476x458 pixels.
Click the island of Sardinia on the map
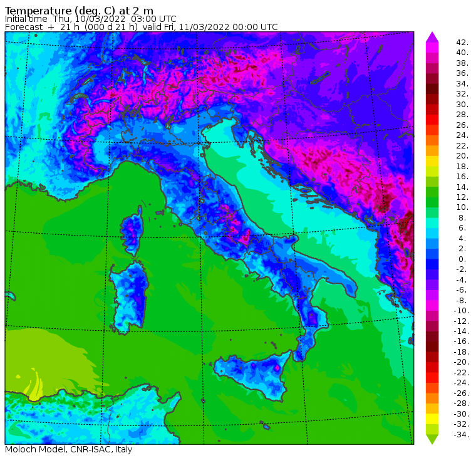130,298
